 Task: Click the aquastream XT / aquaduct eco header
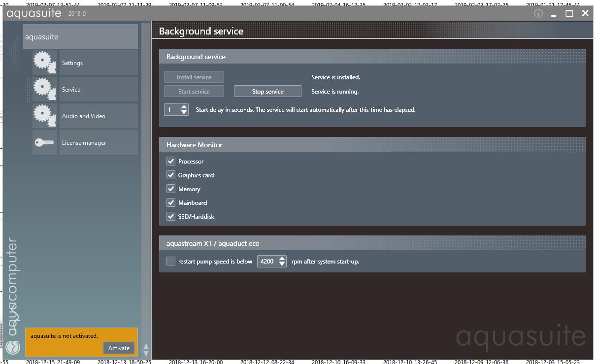[372, 243]
